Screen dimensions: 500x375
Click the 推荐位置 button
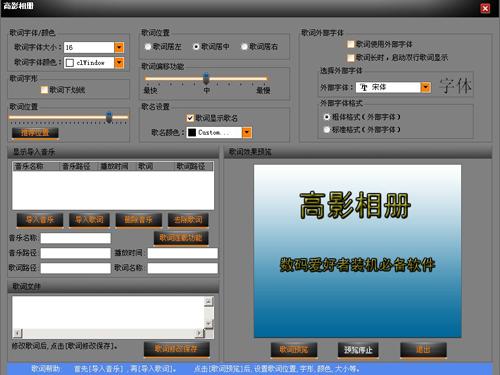(35, 133)
